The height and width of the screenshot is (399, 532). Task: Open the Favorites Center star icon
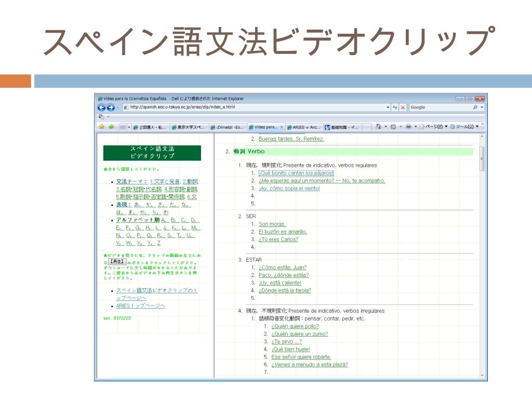pos(102,127)
